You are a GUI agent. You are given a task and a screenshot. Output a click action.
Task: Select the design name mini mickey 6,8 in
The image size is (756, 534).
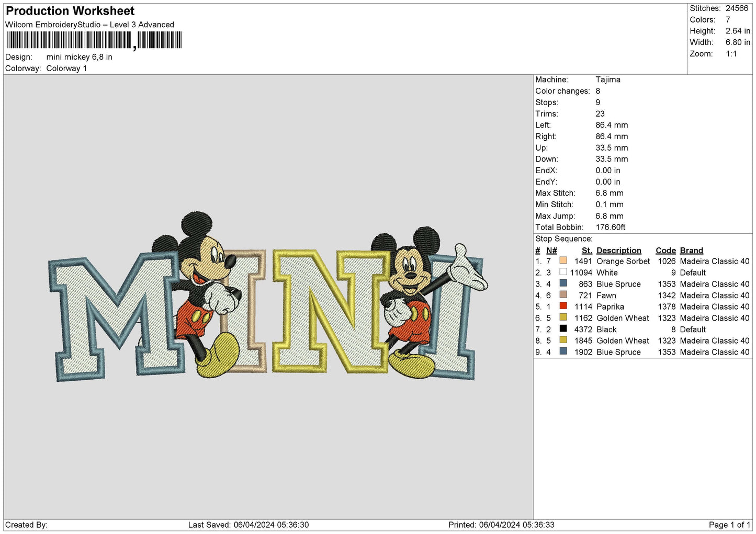point(79,57)
